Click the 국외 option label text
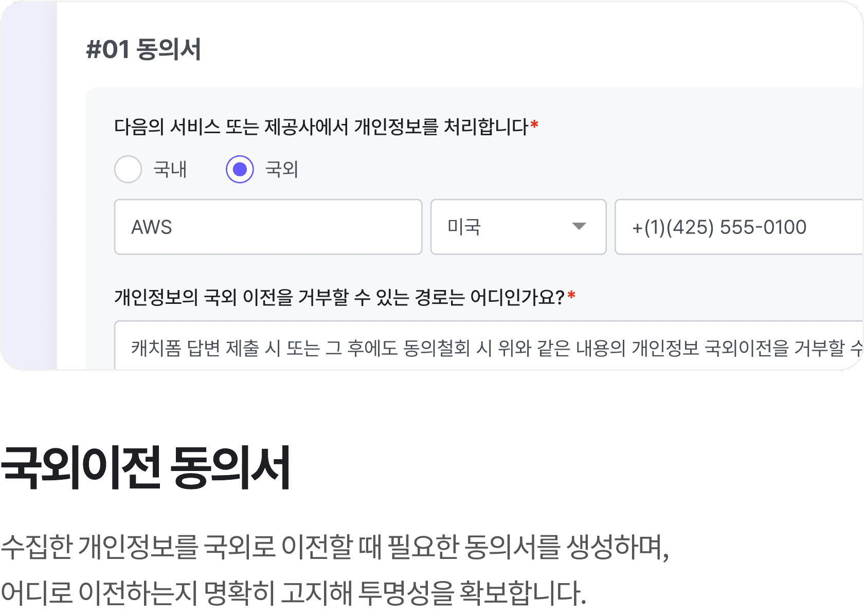 (282, 169)
